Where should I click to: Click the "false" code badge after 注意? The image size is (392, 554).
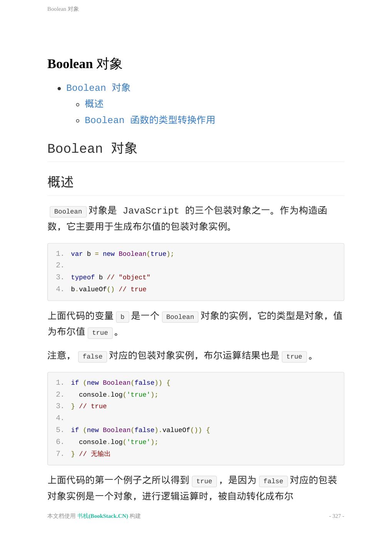[92, 357]
